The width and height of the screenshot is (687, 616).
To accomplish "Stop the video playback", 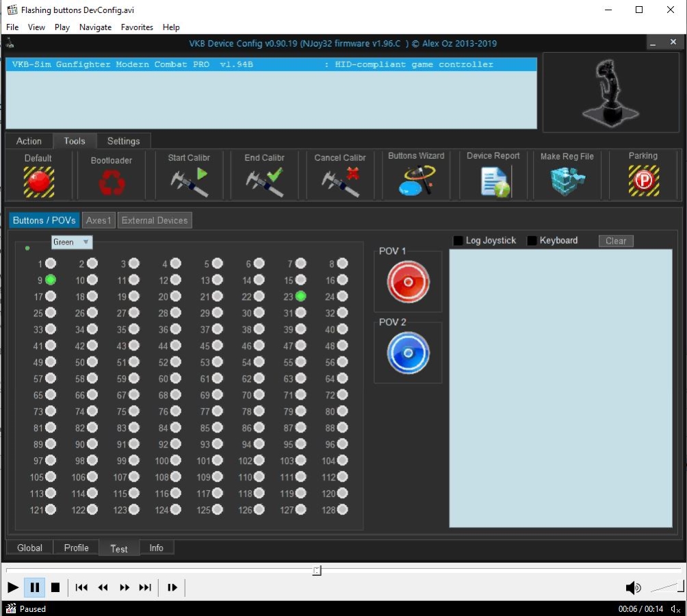I will (55, 587).
